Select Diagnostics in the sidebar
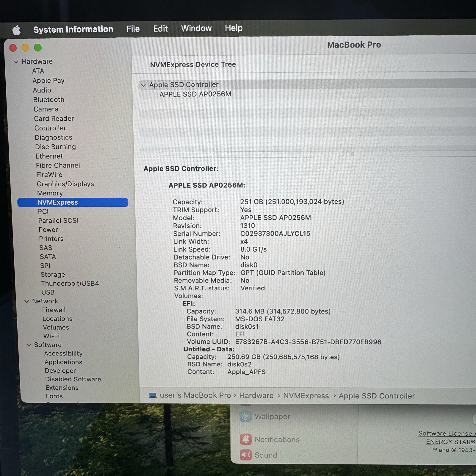This screenshot has width=476, height=476. [x=54, y=137]
